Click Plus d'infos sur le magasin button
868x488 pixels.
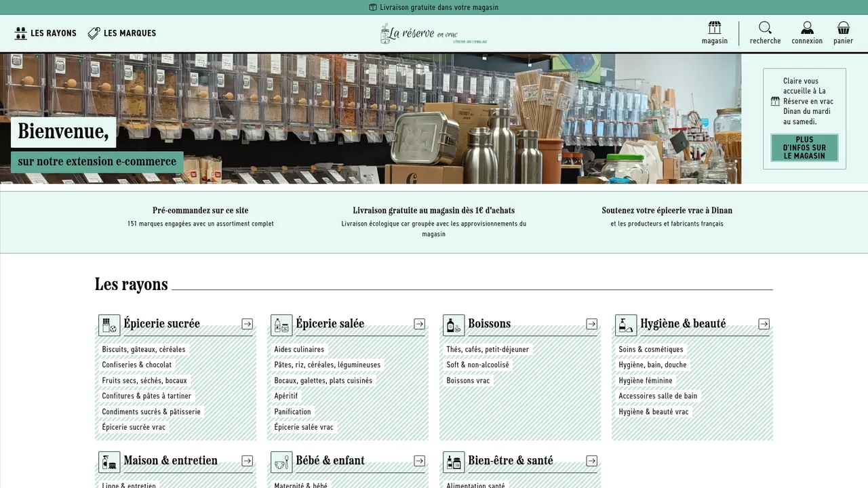(804, 148)
